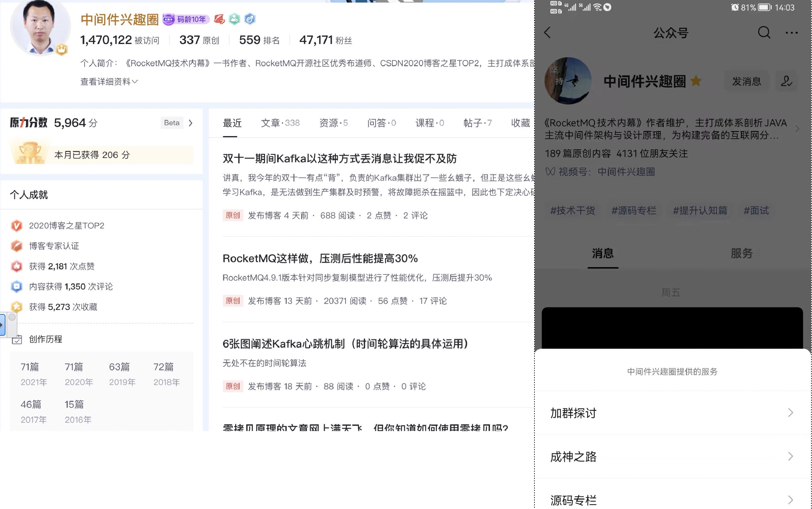This screenshot has height=509, width=812.
Task: Open 原力分数 Beta arrow
Action: pyautogui.click(x=191, y=123)
